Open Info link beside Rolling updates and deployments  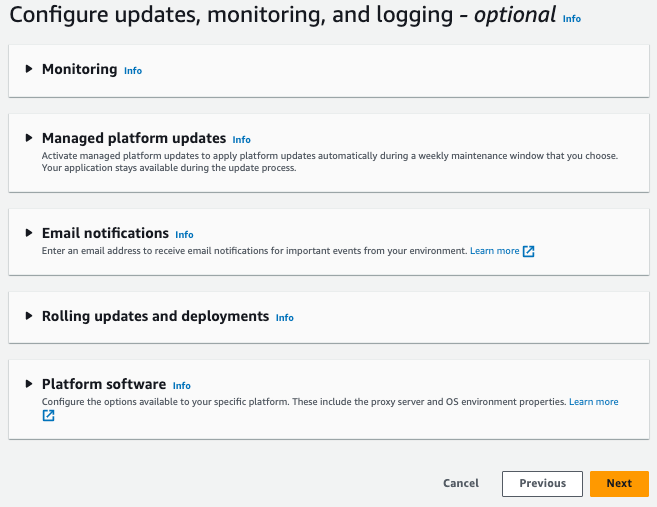click(x=284, y=317)
